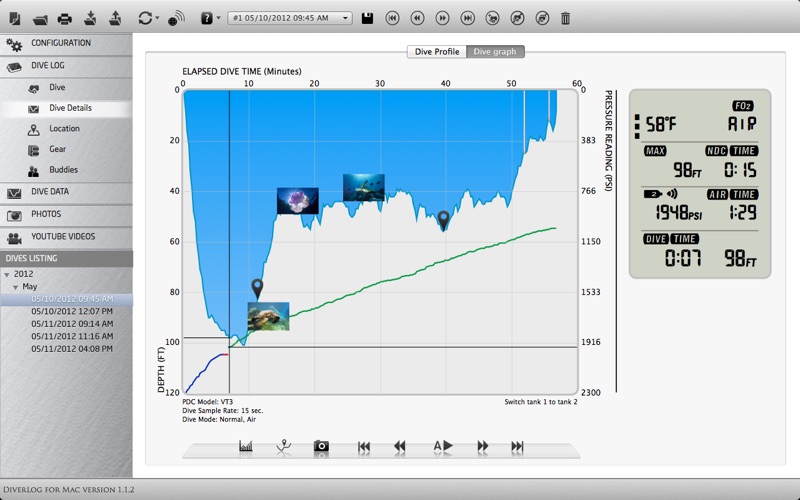
Task: Go to last dive in top toolbar
Action: (x=467, y=18)
